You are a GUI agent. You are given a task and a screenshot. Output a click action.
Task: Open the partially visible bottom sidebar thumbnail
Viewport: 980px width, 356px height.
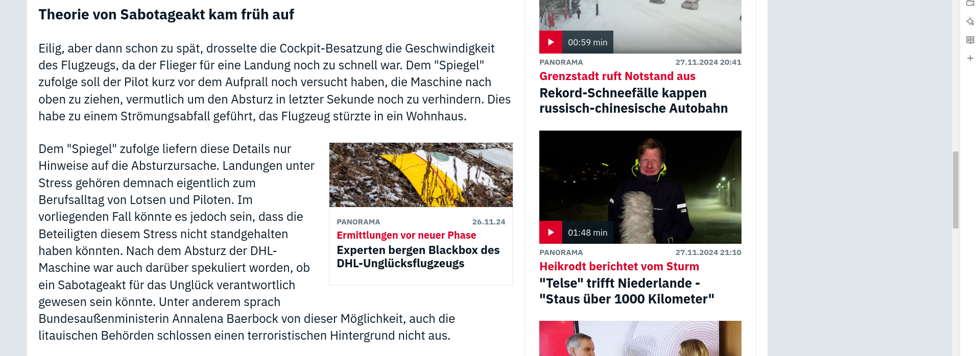pos(640,338)
